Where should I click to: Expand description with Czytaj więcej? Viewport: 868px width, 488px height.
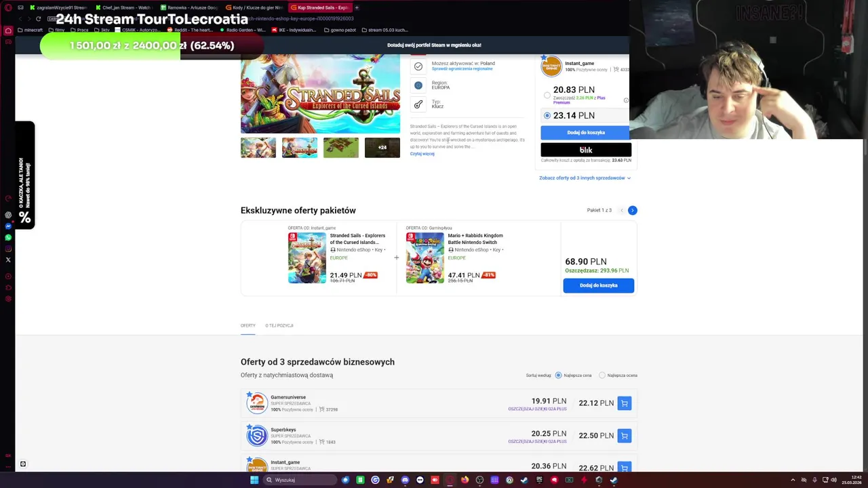click(x=422, y=154)
